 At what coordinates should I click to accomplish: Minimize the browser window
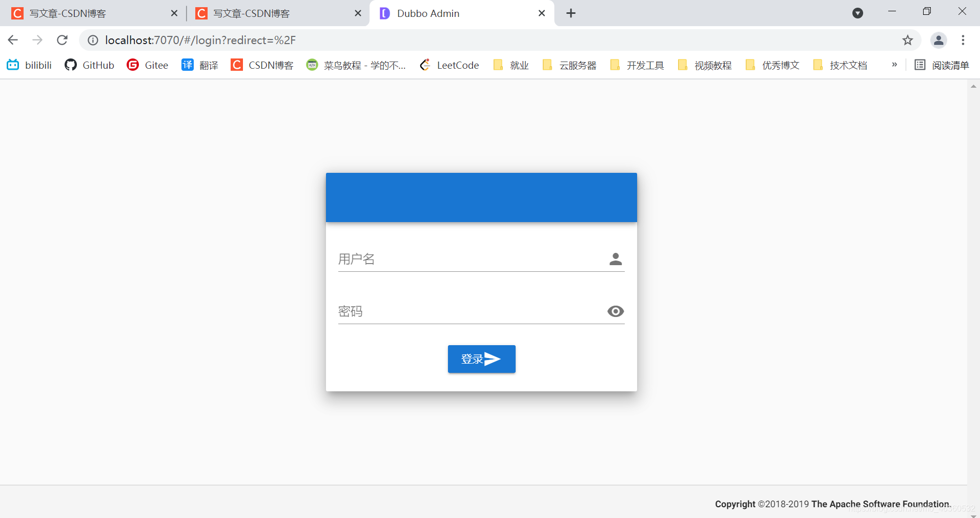[892, 11]
